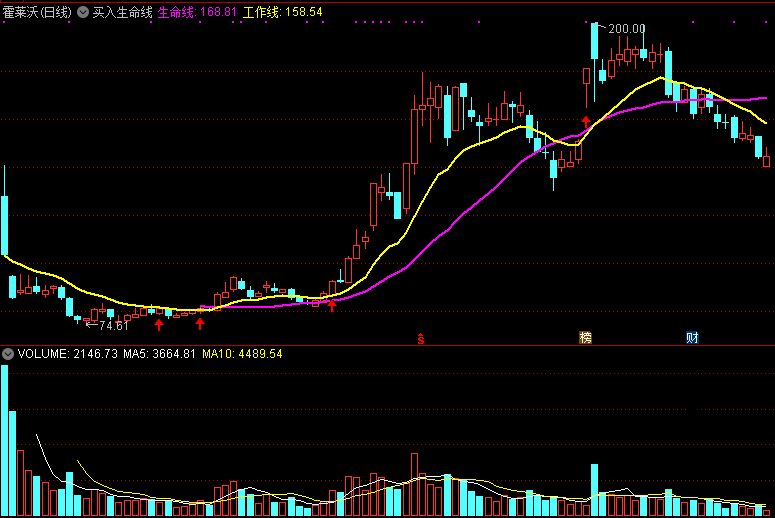Click the 买入生命线 indicator name
The width and height of the screenshot is (775, 518).
(x=122, y=12)
